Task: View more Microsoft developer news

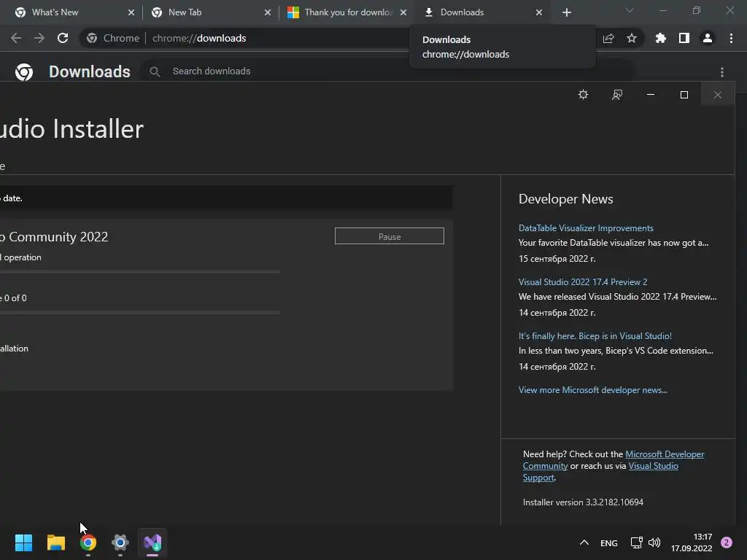Action: [592, 390]
